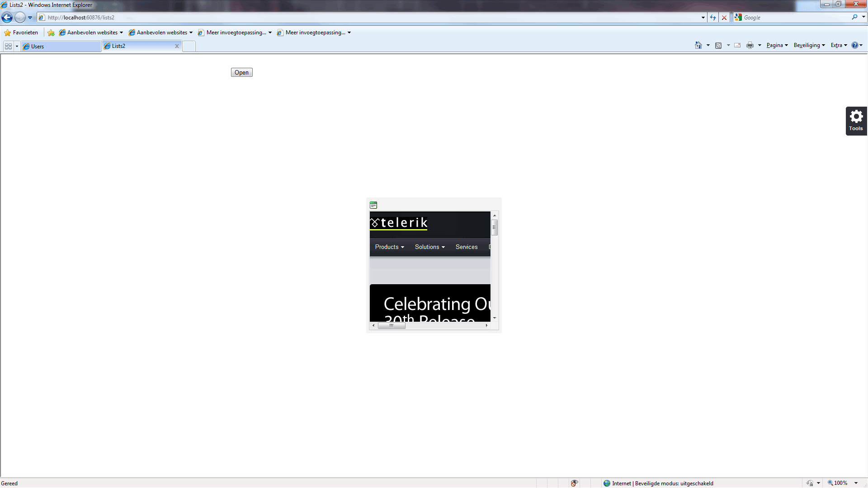Click the Open button on the page

242,72
